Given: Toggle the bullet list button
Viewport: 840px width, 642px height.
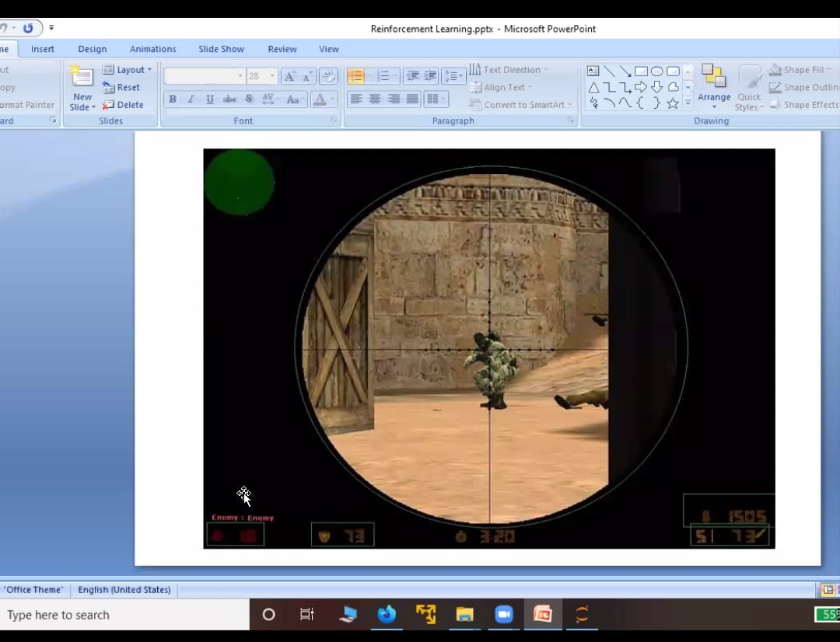Looking at the screenshot, I should (x=355, y=76).
